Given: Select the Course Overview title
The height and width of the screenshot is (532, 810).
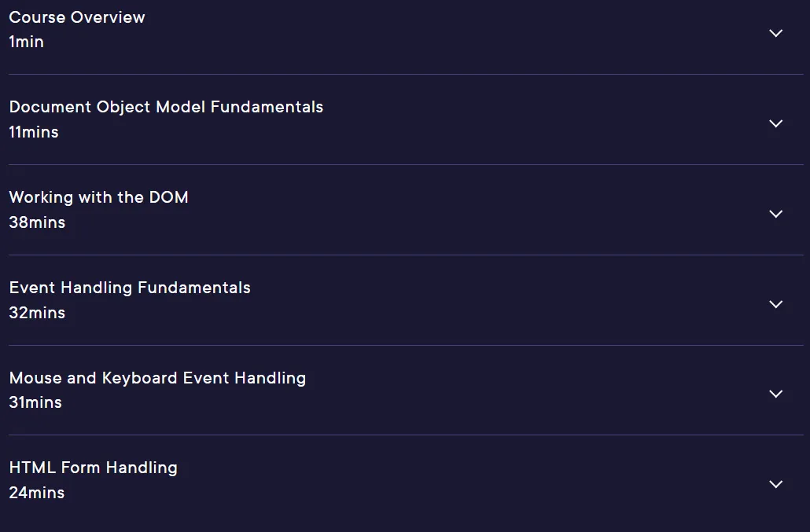Looking at the screenshot, I should pyautogui.click(x=77, y=17).
